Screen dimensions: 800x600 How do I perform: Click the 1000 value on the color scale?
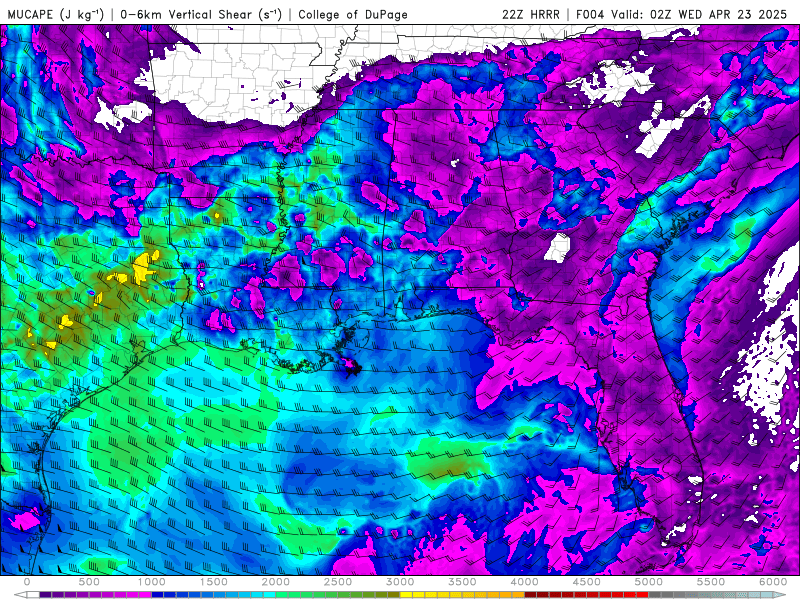[152, 582]
